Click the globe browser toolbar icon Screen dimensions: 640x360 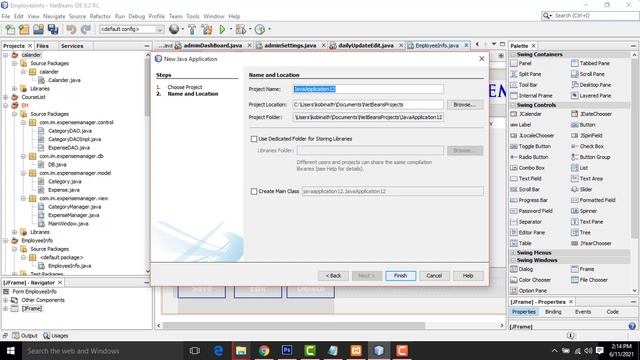174,29
